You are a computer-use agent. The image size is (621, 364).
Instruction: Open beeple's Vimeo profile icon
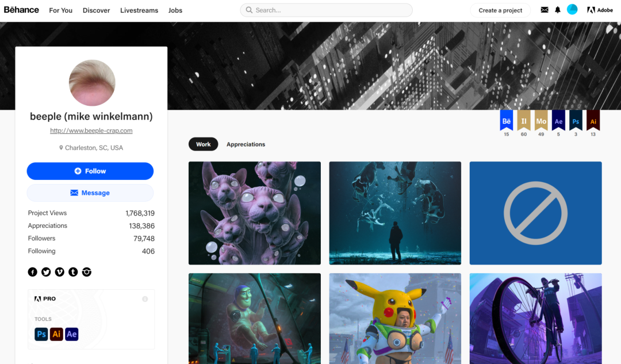coord(59,272)
